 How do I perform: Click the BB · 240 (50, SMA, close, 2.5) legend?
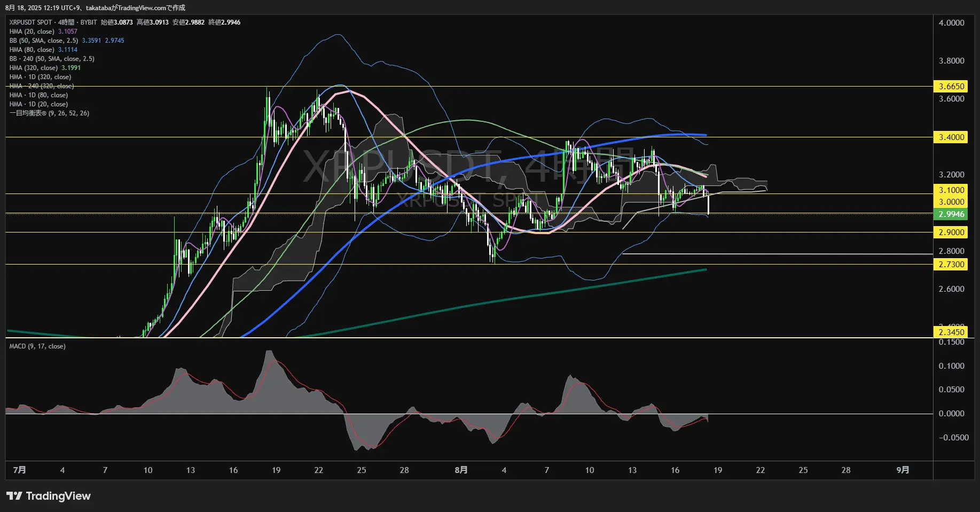click(52, 59)
